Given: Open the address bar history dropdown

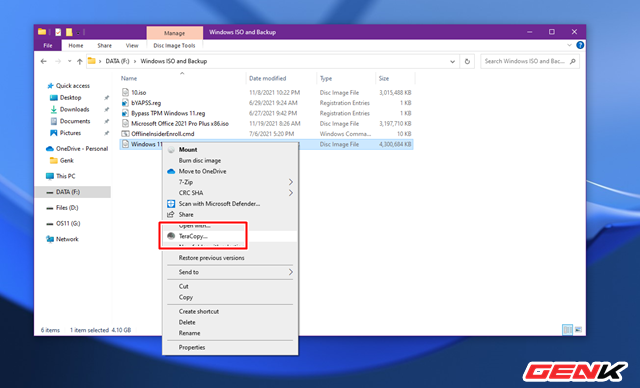Looking at the screenshot, I should pos(452,62).
